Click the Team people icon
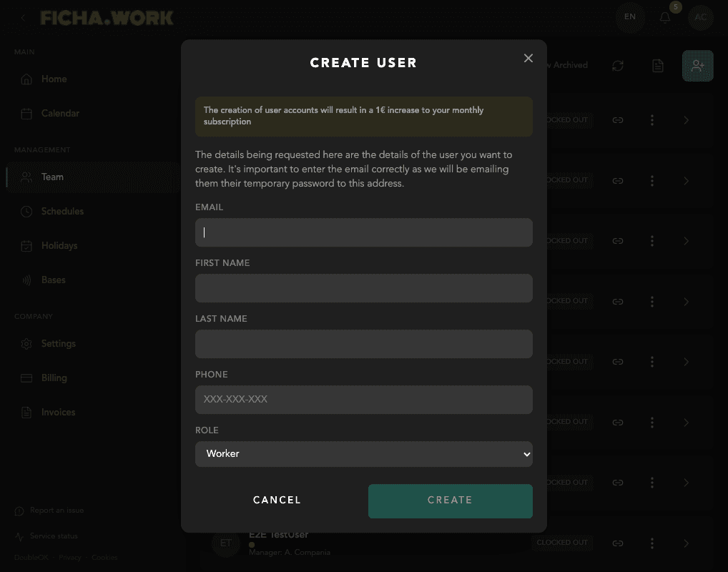The image size is (728, 572). click(26, 177)
